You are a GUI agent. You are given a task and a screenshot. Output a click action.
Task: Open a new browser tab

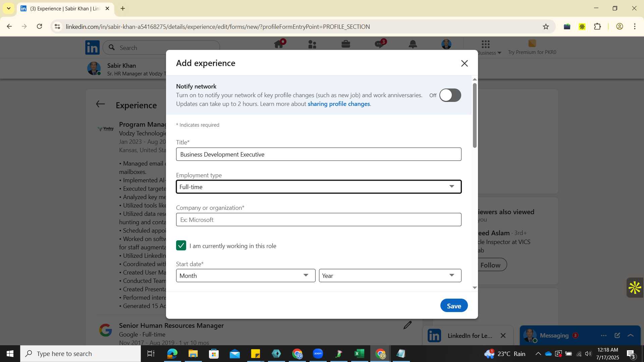click(x=123, y=8)
